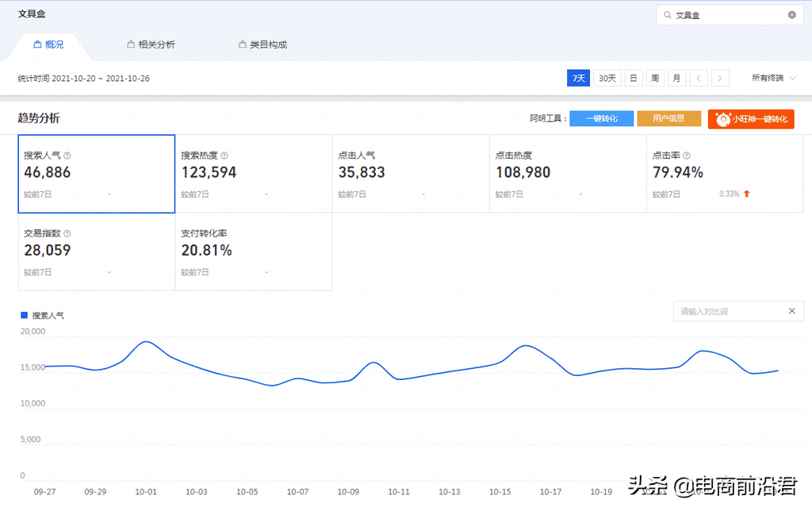Select the 搜索热度 metric card
812x511 pixels.
click(x=254, y=174)
